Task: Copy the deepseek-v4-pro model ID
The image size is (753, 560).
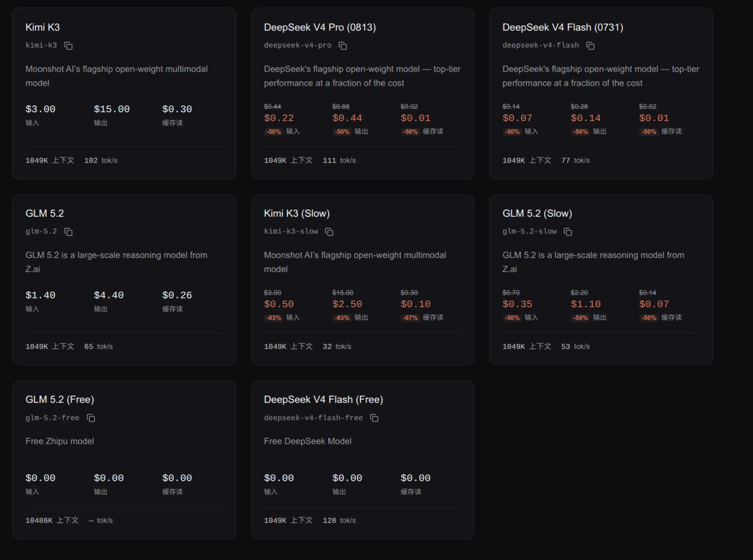Action: (x=343, y=46)
